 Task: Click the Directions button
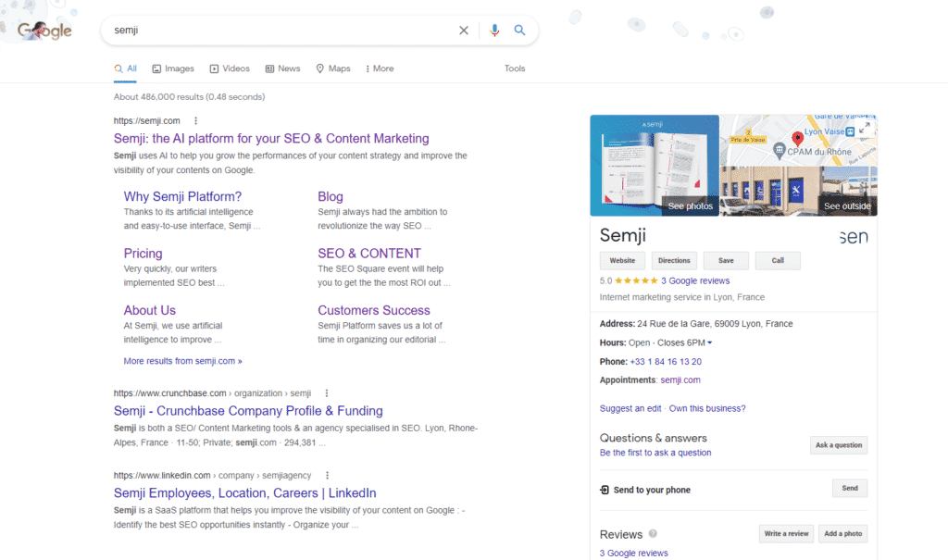pos(674,261)
